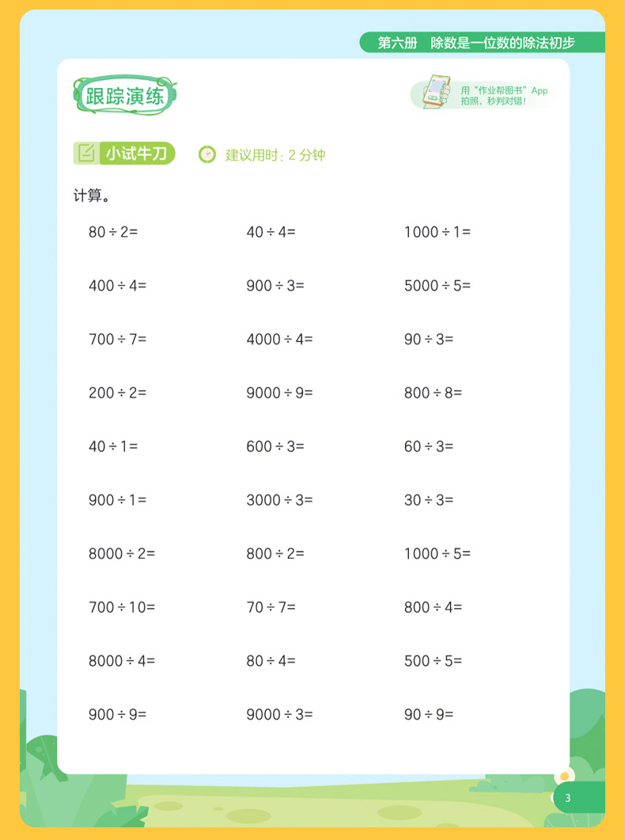The height and width of the screenshot is (840, 625).
Task: Click the 作业帮图书 App promo banner text
Action: 504,95
